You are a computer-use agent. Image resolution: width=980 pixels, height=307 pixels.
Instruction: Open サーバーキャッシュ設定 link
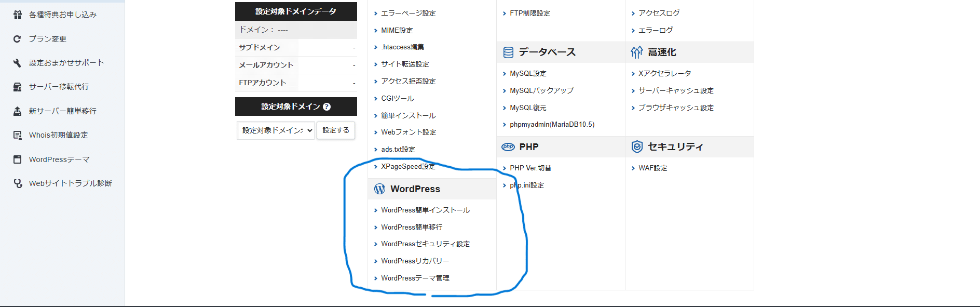[676, 90]
